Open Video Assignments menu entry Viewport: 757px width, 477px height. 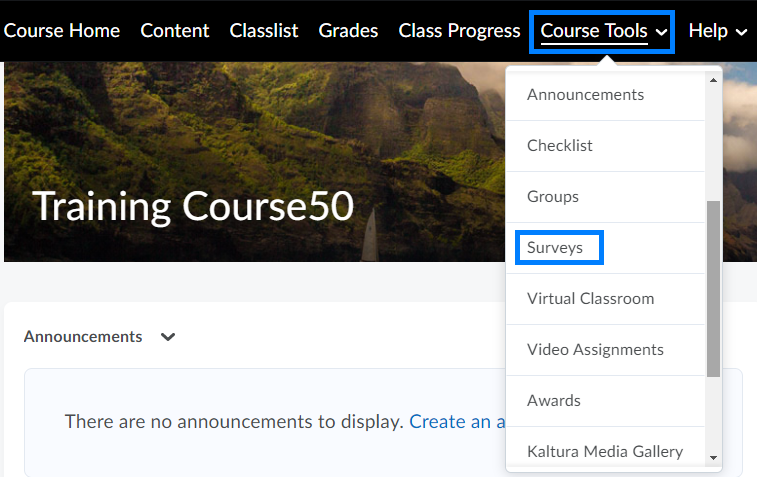click(x=595, y=349)
